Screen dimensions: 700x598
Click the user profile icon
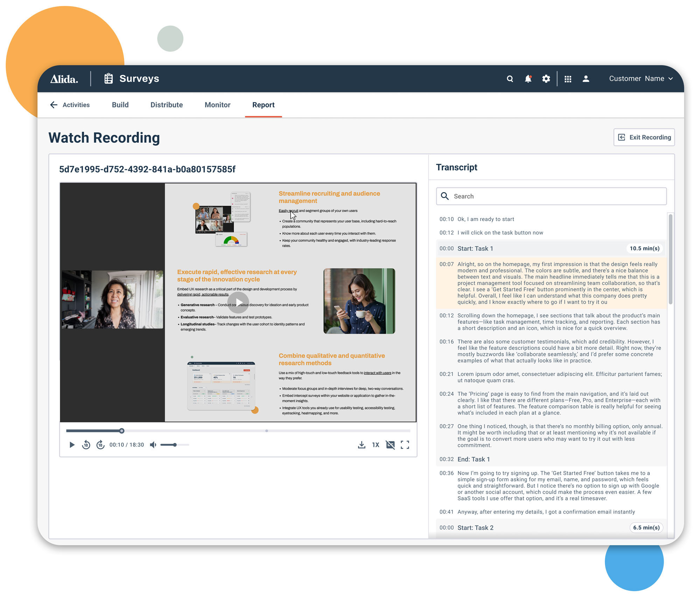(586, 79)
